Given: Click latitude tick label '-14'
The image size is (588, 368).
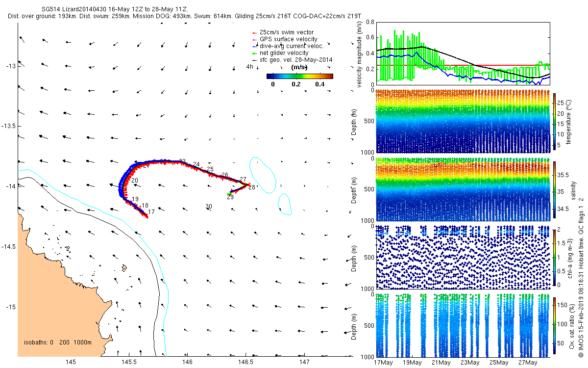Looking at the screenshot, I should click(x=11, y=186).
